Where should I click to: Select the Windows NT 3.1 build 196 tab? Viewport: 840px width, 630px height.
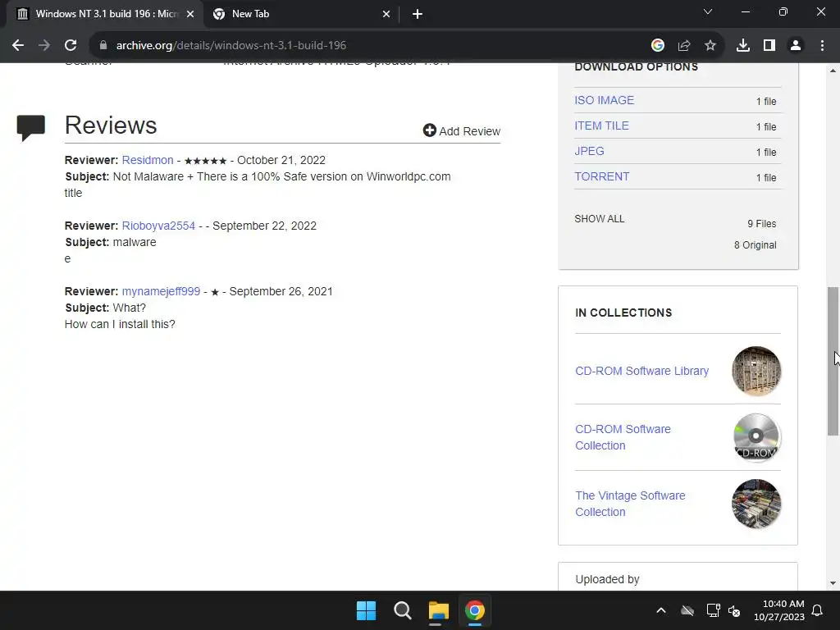click(106, 15)
